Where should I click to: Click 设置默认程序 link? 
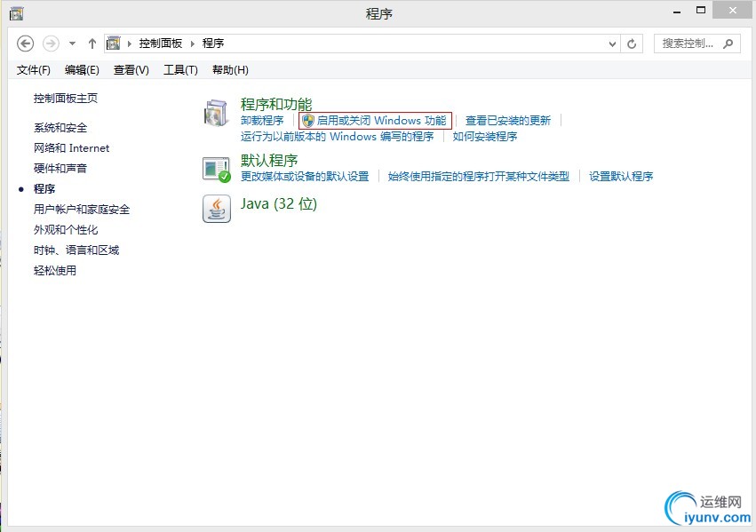[x=621, y=177]
